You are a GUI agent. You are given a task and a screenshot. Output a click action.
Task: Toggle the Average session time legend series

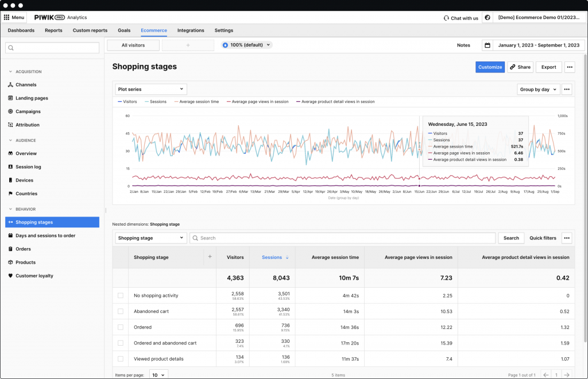point(196,102)
